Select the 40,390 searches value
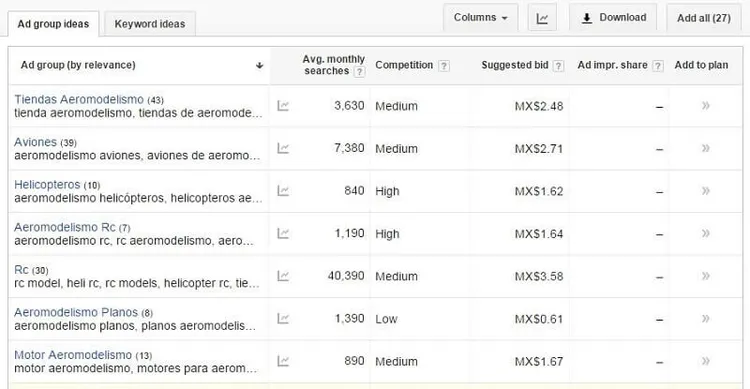Screen dimensions: 750x389 [346, 276]
